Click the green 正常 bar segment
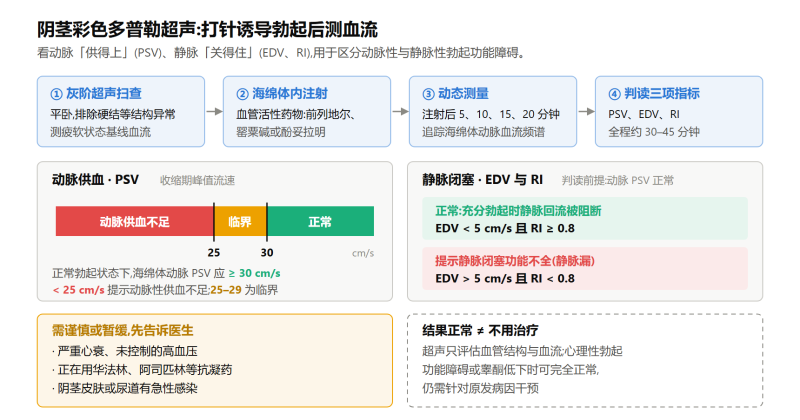Screen dimensions: 800x420 click(x=320, y=221)
